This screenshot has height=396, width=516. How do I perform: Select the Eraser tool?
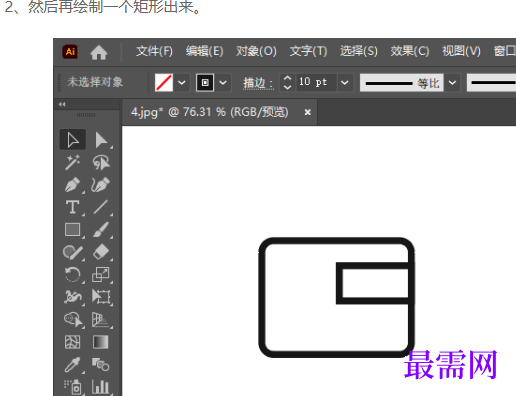(x=101, y=252)
